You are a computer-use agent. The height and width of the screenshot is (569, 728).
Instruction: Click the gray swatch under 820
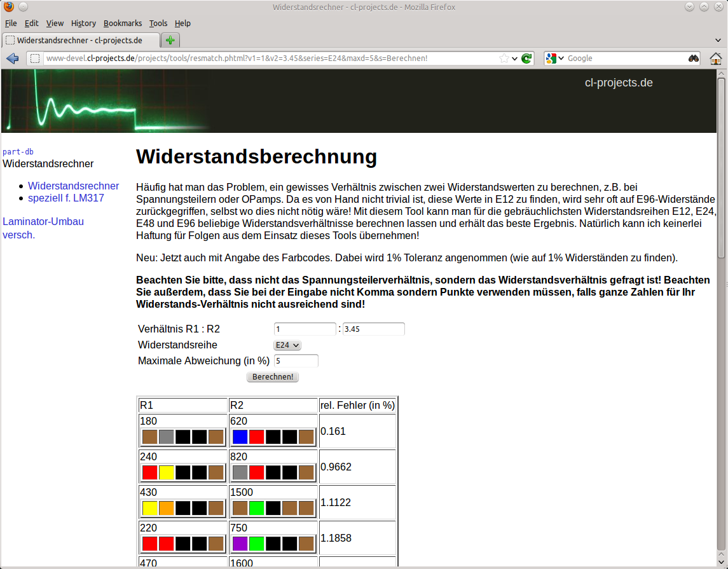[x=240, y=472]
